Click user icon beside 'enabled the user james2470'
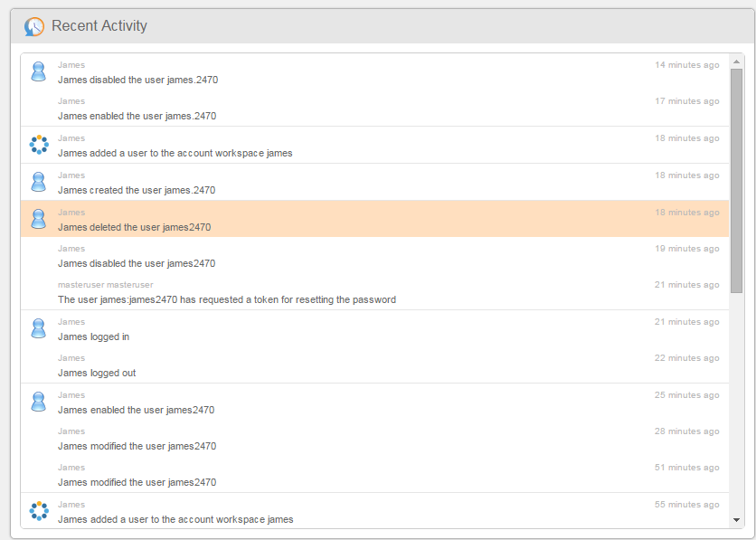Screen dimensions: 756x540 point(38,402)
